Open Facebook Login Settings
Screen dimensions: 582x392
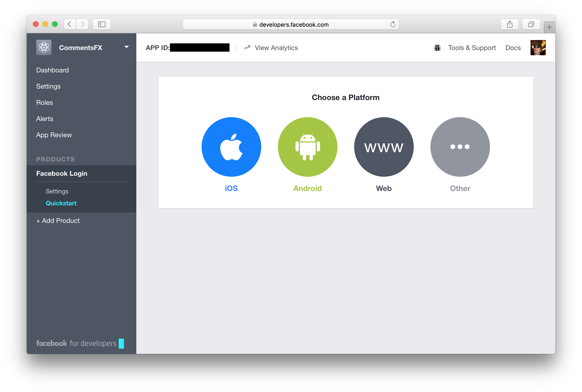[x=57, y=191]
